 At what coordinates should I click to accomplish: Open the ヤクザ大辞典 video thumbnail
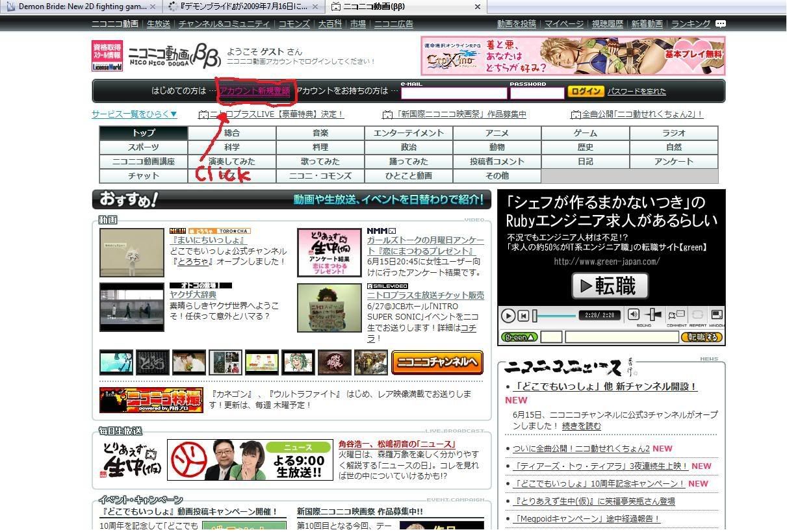(132, 307)
